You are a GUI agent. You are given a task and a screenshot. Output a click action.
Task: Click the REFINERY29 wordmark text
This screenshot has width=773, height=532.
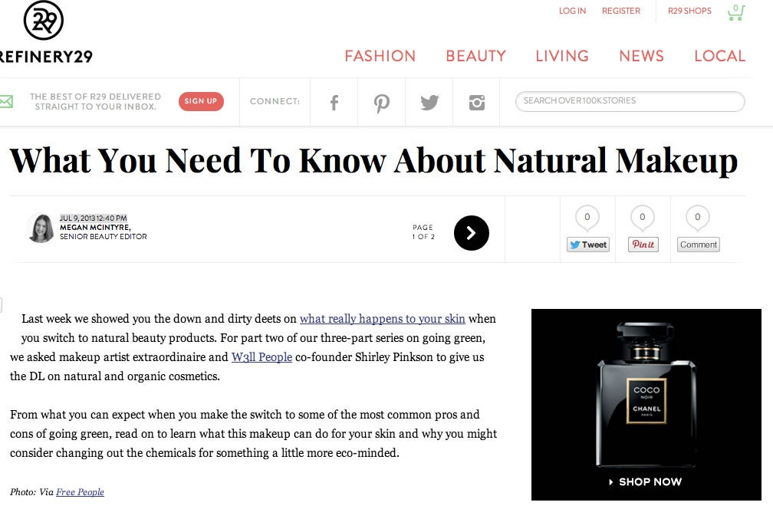(x=46, y=57)
